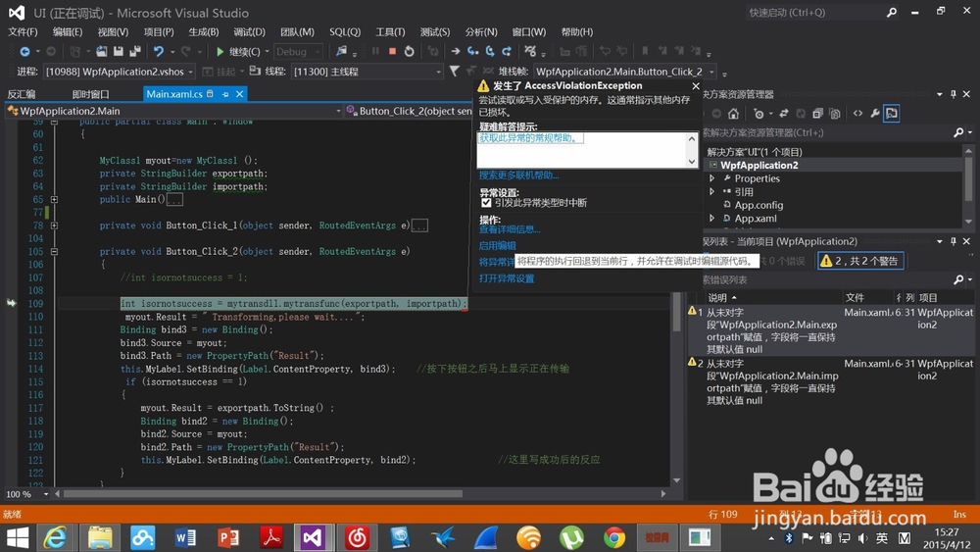Open Internet Explorer from the taskbar
980x552 pixels.
click(x=56, y=537)
